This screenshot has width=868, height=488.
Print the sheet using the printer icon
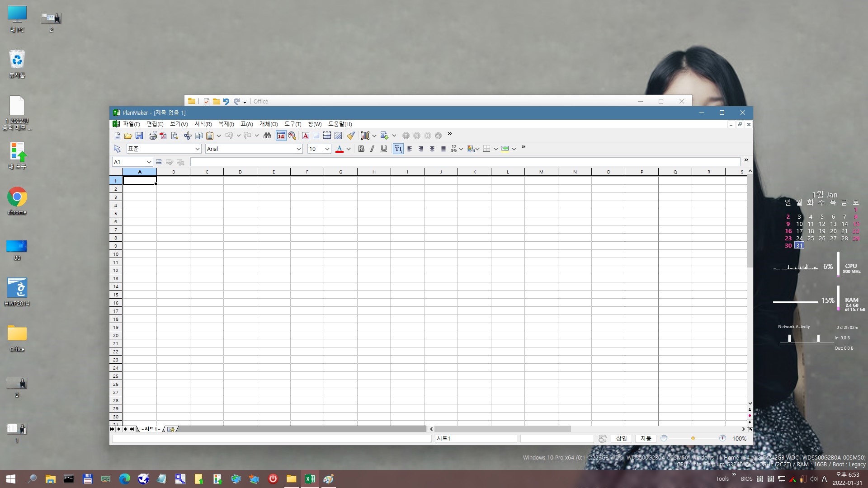153,136
